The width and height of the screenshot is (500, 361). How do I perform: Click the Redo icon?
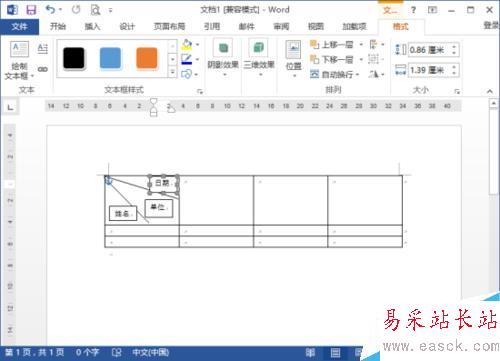[x=76, y=10]
